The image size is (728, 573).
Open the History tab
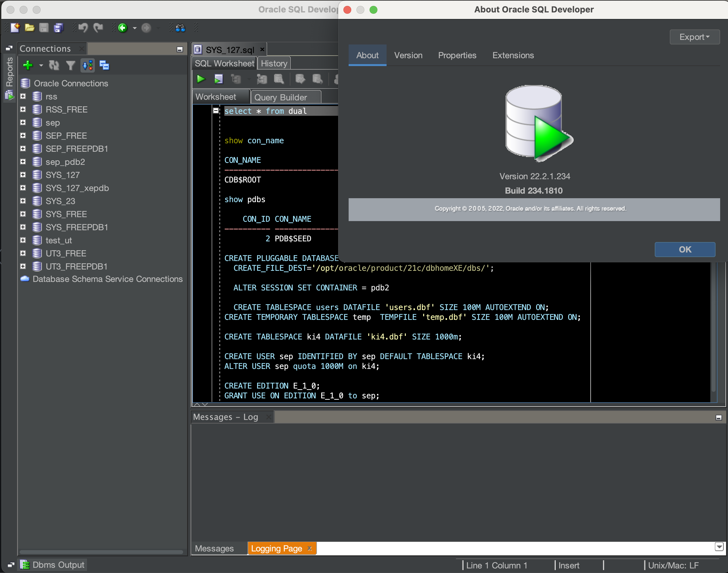274,63
